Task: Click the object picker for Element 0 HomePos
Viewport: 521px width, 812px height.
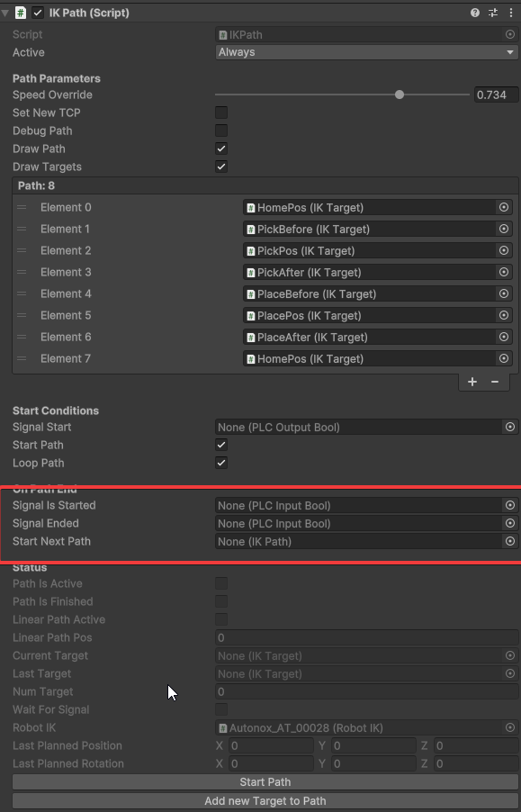Action: point(503,207)
